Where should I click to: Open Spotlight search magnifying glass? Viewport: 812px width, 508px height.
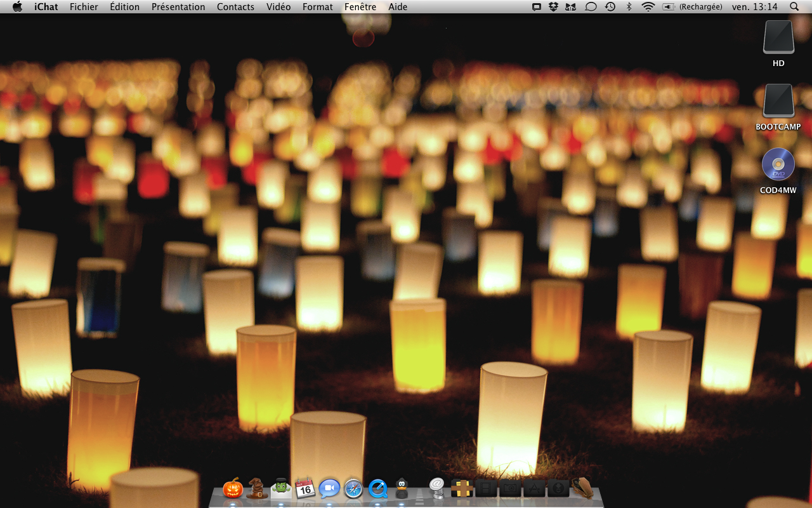pos(794,7)
